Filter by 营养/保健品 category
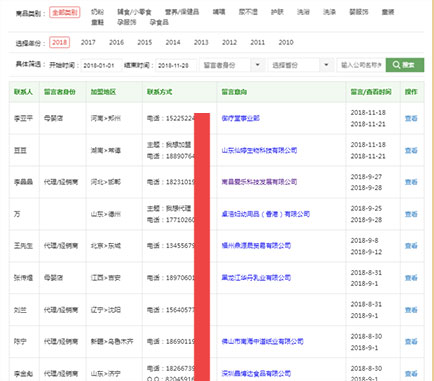 182,12
